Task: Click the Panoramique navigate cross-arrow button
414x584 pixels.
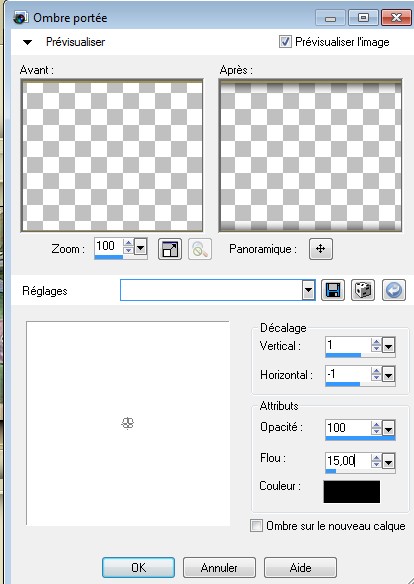Action: pyautogui.click(x=321, y=249)
